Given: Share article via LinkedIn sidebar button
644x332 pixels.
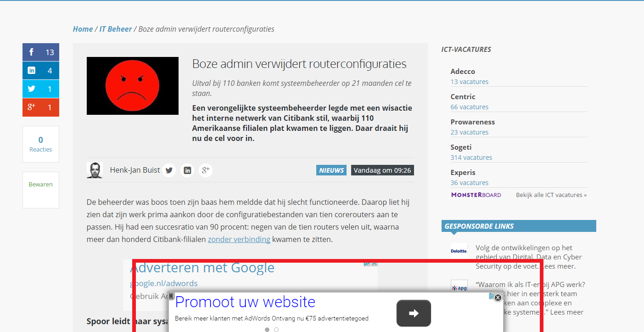Looking at the screenshot, I should click(41, 71).
